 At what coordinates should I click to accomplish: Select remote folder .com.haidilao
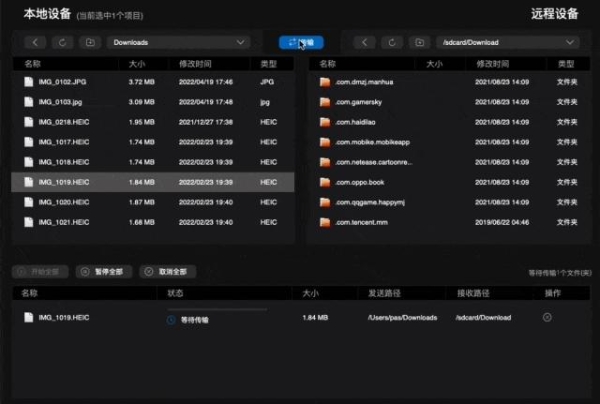click(x=450, y=122)
